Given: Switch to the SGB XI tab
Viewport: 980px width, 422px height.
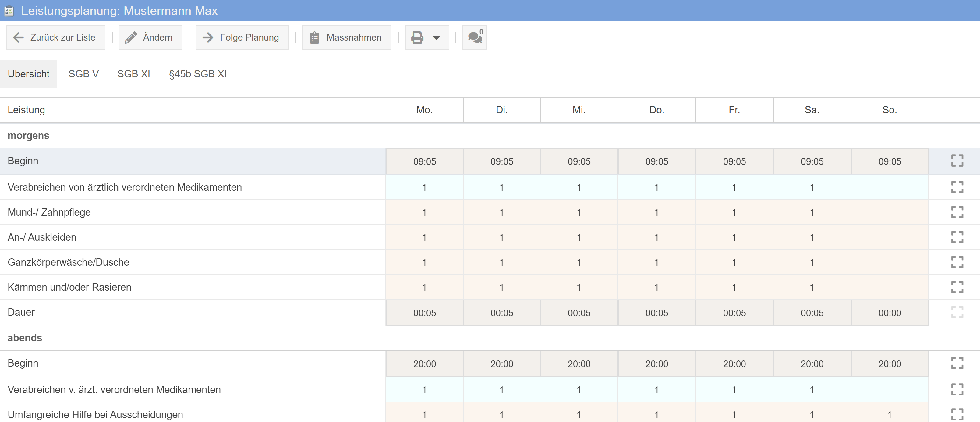Looking at the screenshot, I should [x=133, y=74].
